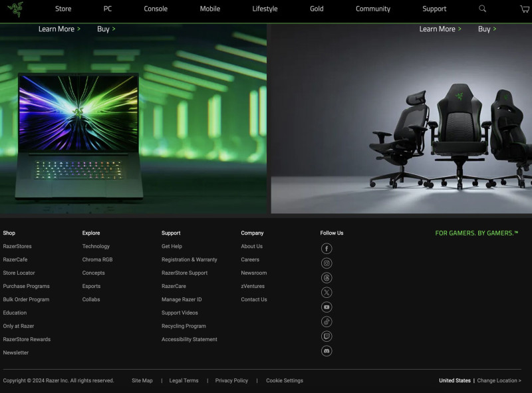Screen dimensions: 532x393
Task: Open the Bulk Order Program link
Action: pos(26,299)
